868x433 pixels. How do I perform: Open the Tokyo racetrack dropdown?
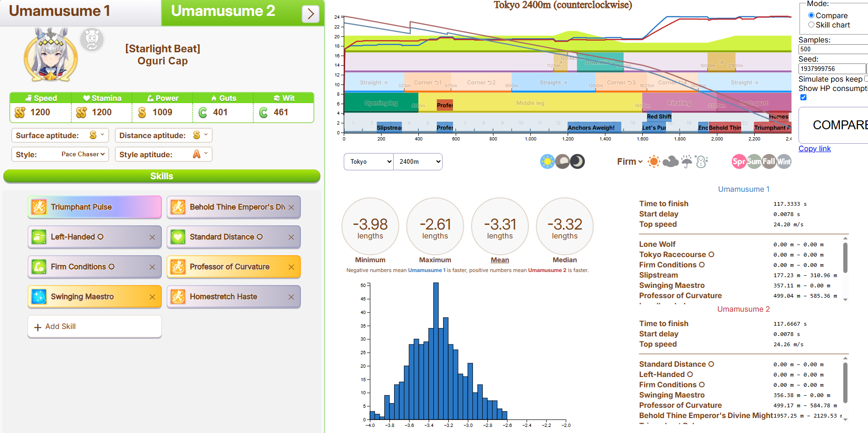coord(368,161)
